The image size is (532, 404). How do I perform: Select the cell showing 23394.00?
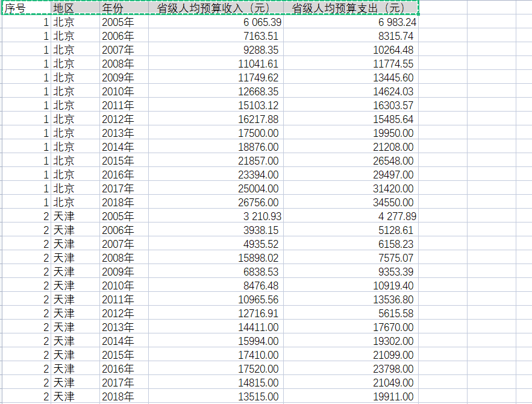(x=216, y=174)
